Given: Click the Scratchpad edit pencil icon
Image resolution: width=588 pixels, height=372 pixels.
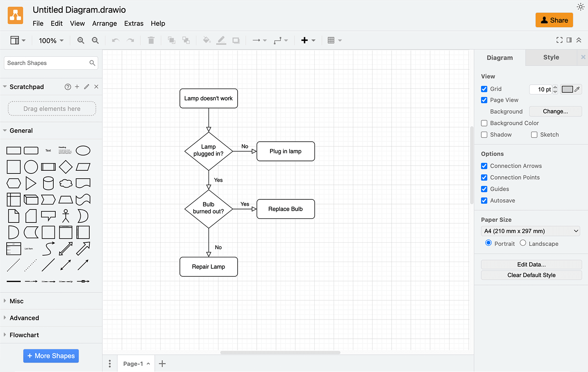Looking at the screenshot, I should [87, 87].
